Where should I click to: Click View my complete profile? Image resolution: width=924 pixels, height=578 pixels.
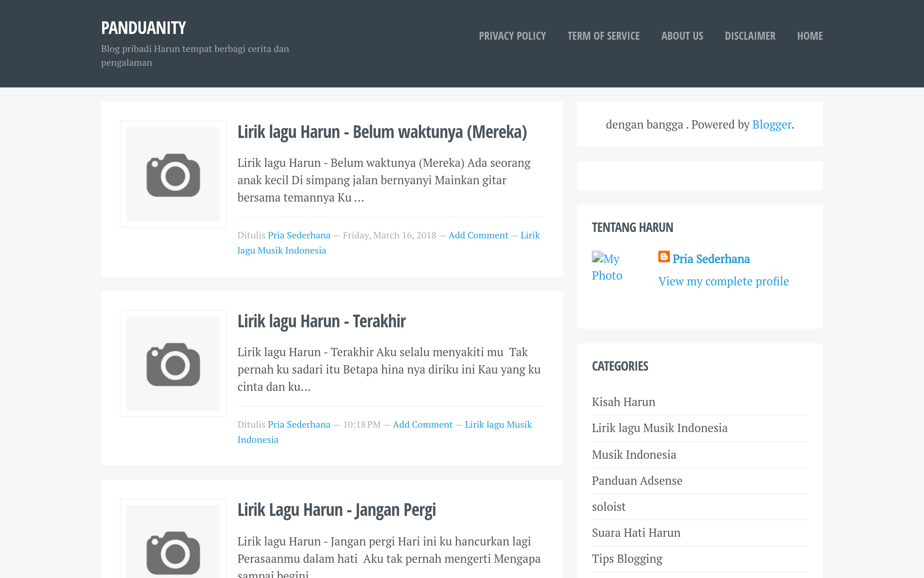pyautogui.click(x=723, y=281)
